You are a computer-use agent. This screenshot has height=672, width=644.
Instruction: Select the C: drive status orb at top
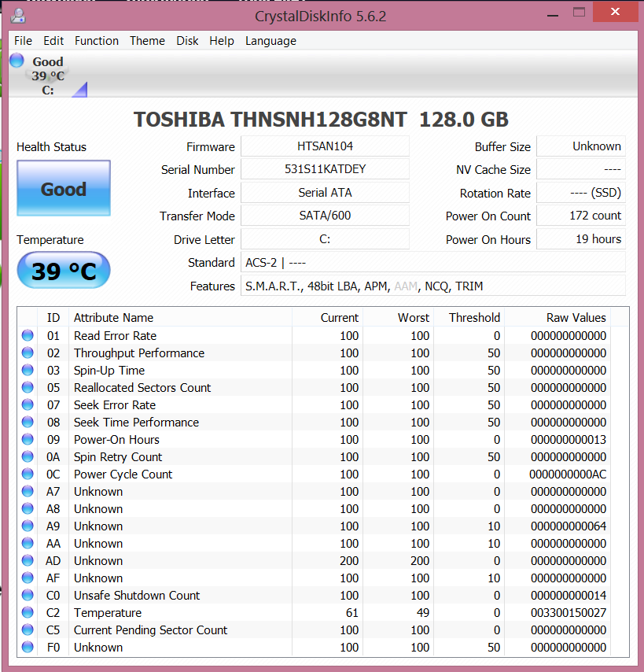tap(17, 61)
